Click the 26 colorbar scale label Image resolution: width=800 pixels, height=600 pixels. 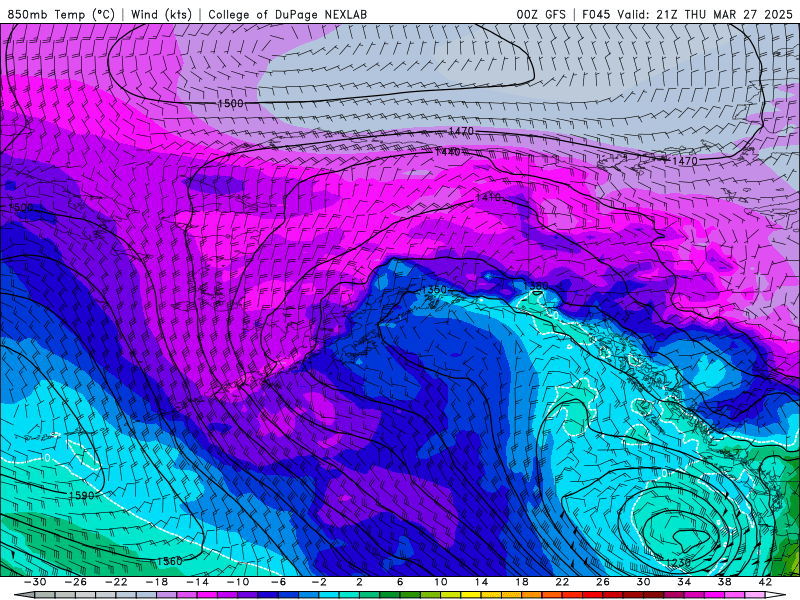click(x=603, y=582)
